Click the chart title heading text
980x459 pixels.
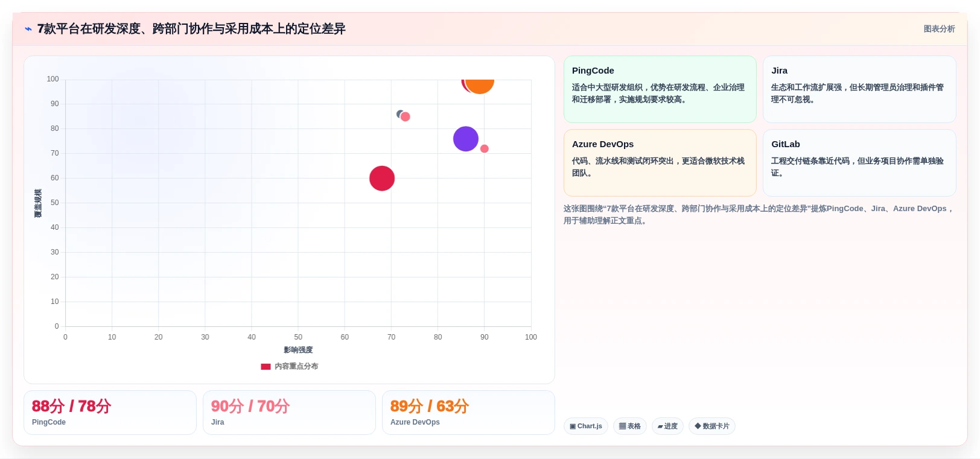191,29
